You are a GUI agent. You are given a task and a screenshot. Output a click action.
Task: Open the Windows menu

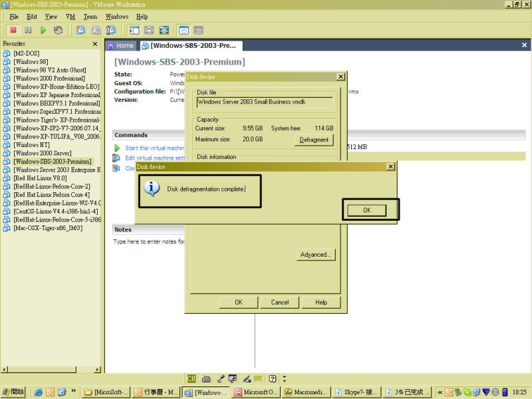[x=117, y=17]
